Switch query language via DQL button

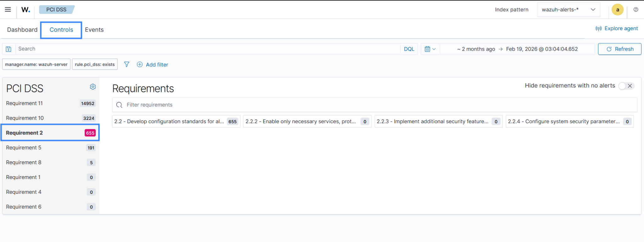click(409, 49)
